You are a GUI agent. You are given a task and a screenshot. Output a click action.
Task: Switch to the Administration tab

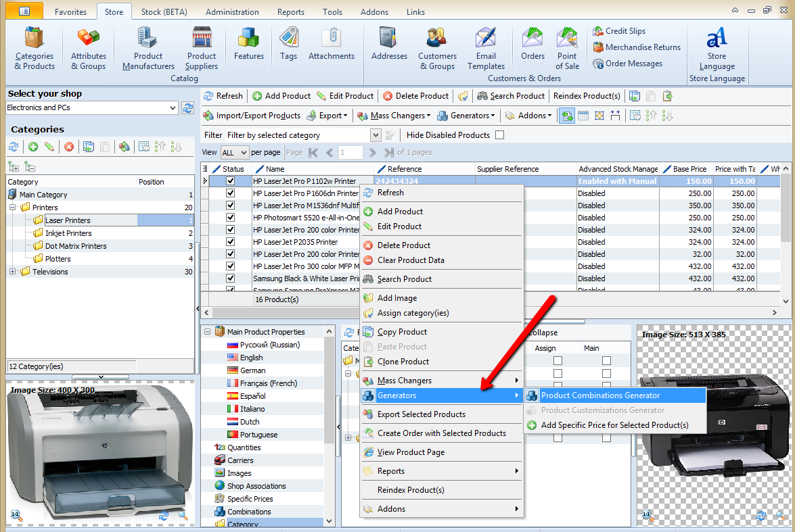tap(232, 11)
